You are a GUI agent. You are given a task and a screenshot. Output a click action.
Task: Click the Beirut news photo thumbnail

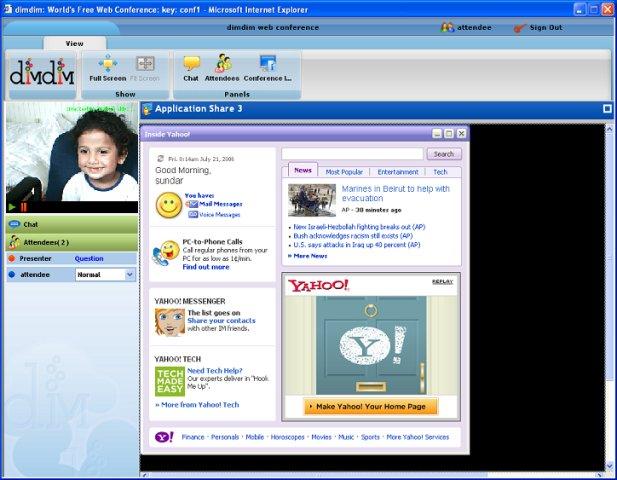[312, 200]
